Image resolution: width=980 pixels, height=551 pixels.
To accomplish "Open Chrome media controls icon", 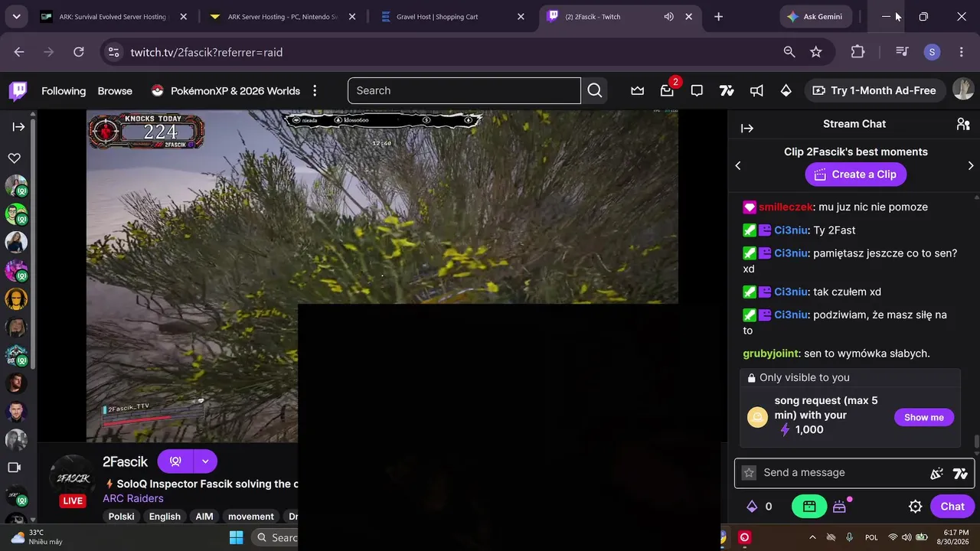I will pyautogui.click(x=902, y=52).
